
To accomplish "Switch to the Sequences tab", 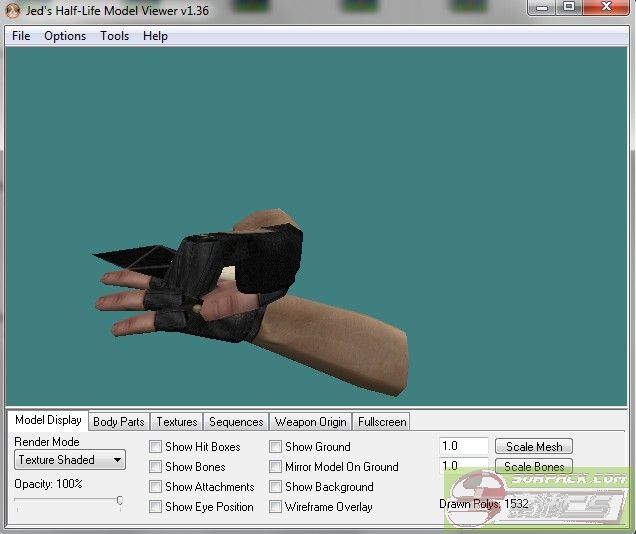I will [x=236, y=422].
